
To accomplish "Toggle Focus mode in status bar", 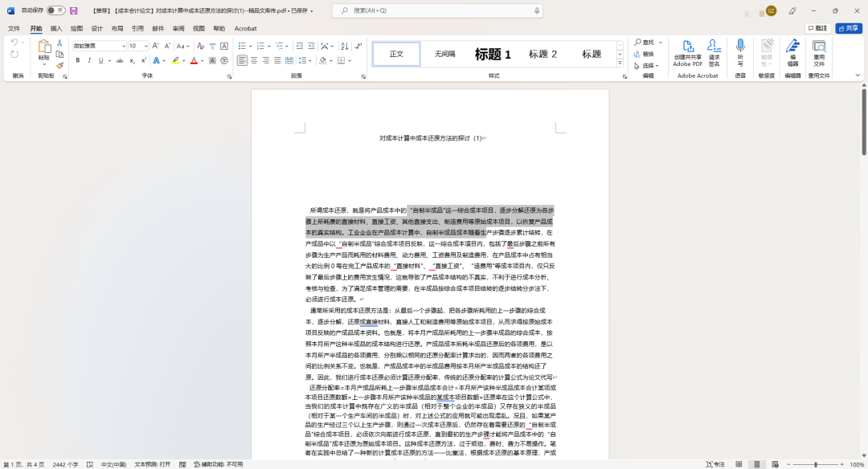I will click(715, 464).
